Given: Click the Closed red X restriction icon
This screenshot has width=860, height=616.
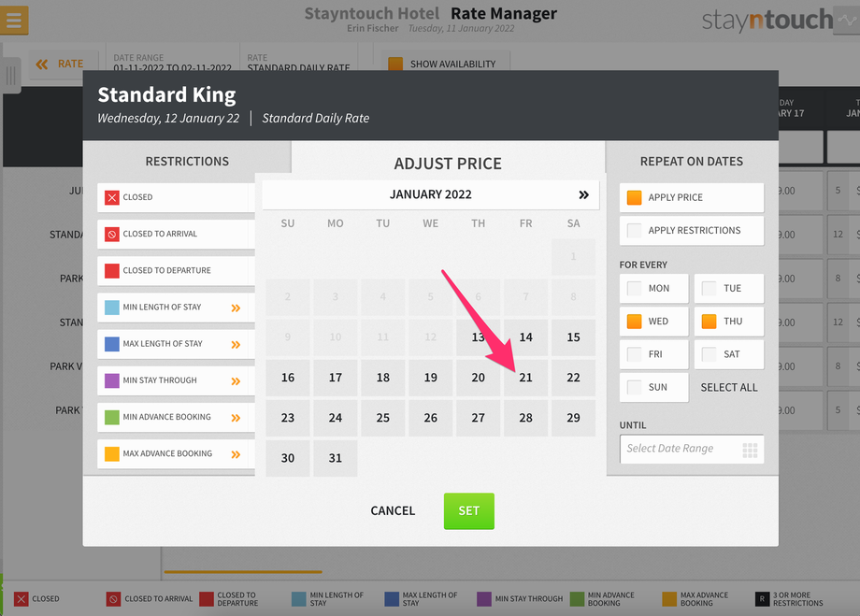Looking at the screenshot, I should pos(112,197).
